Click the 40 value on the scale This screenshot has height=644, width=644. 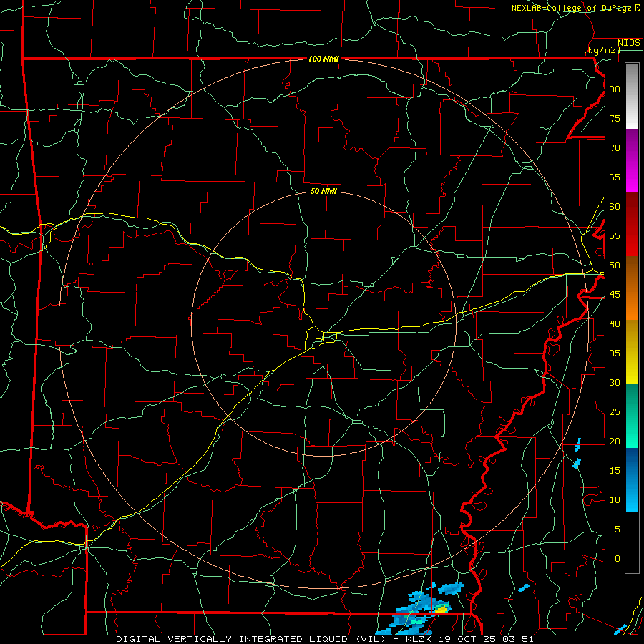click(615, 323)
